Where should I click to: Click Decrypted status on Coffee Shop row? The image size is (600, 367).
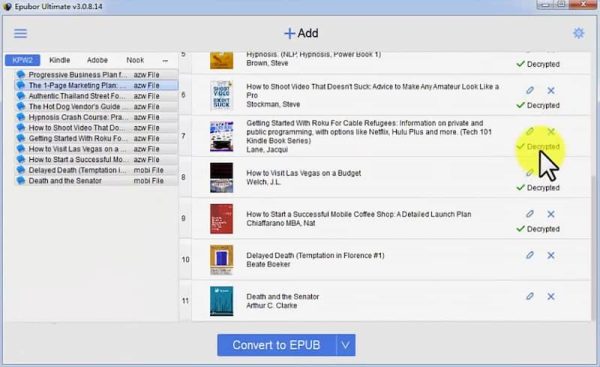(x=538, y=229)
